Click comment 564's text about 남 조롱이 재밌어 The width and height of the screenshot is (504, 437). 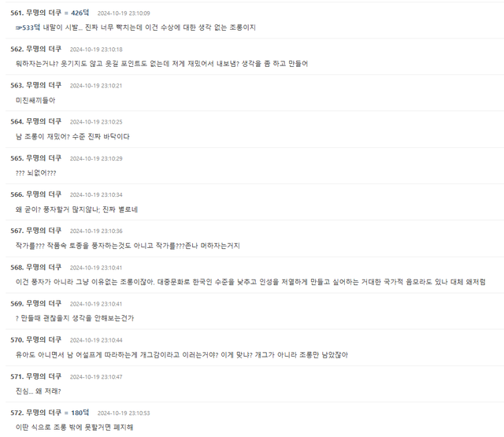(x=72, y=137)
